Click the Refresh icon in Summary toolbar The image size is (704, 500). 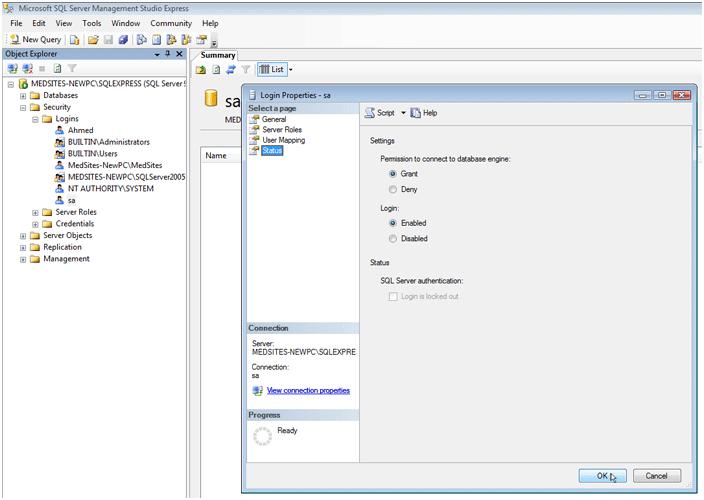coord(216,70)
